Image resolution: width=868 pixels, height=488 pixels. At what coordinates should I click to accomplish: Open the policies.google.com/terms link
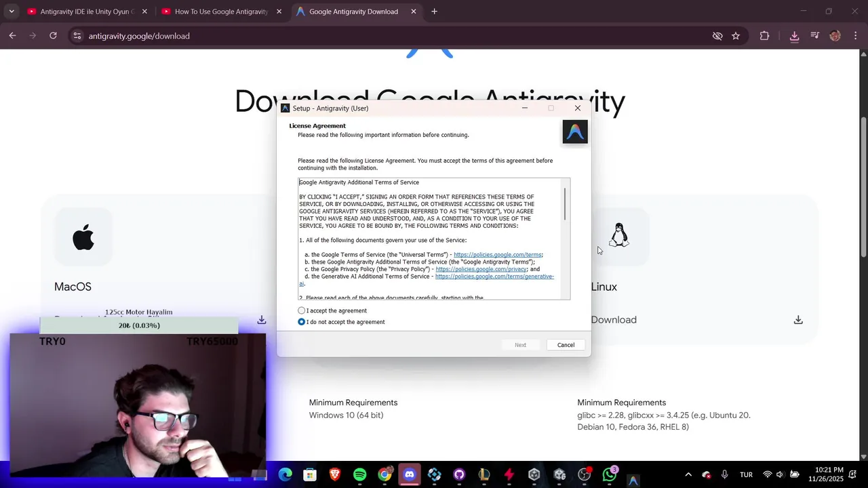click(x=497, y=255)
